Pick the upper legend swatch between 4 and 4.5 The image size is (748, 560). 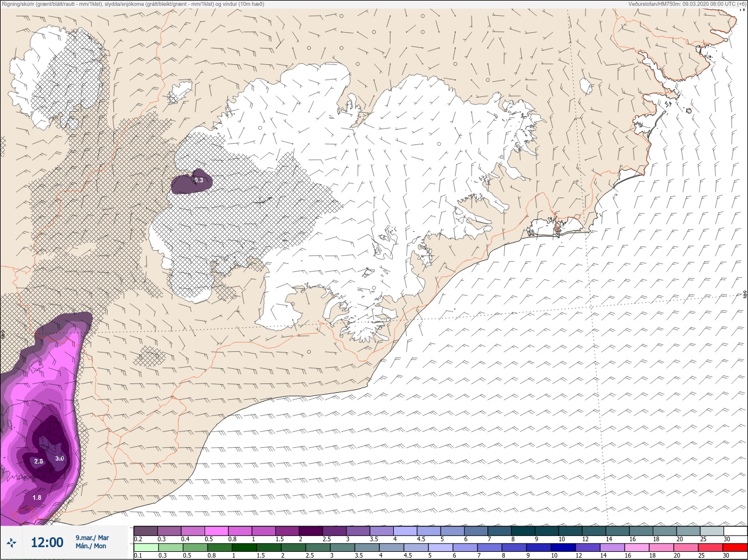405,531
